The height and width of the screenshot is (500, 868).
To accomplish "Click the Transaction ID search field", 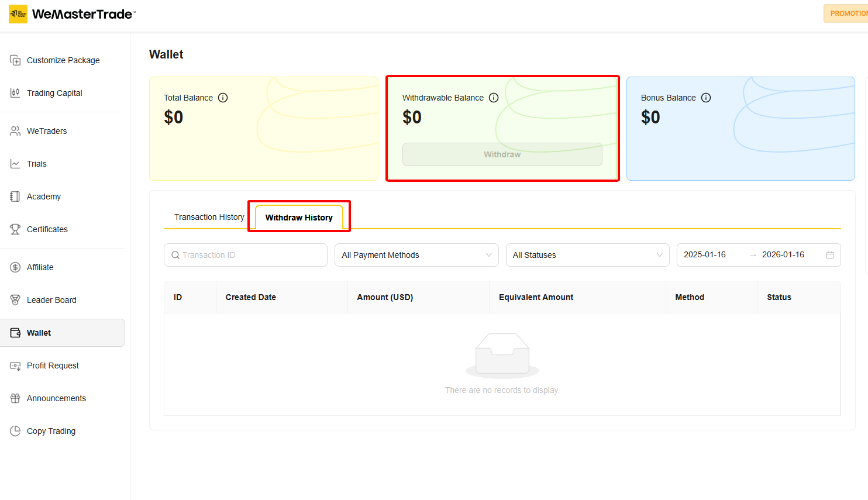I will pyautogui.click(x=245, y=255).
